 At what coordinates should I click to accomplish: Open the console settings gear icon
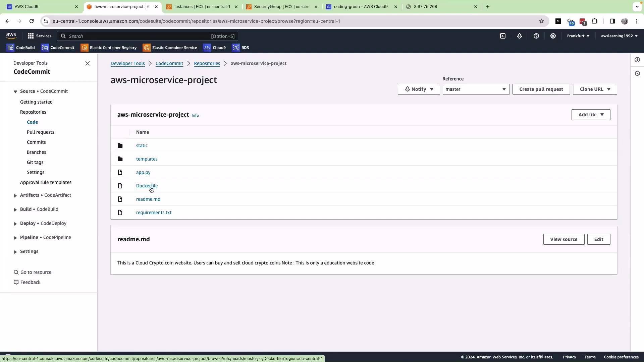[x=553, y=36]
